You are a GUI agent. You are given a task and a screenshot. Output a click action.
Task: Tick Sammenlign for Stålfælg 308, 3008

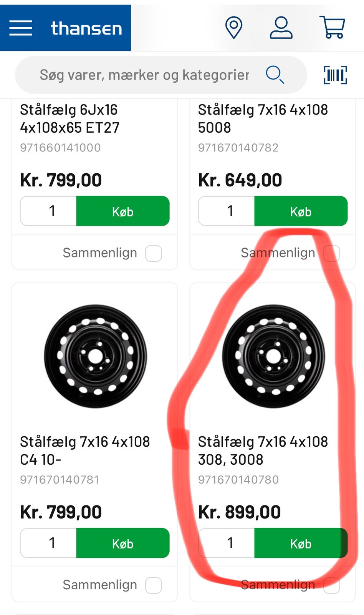pyautogui.click(x=332, y=585)
